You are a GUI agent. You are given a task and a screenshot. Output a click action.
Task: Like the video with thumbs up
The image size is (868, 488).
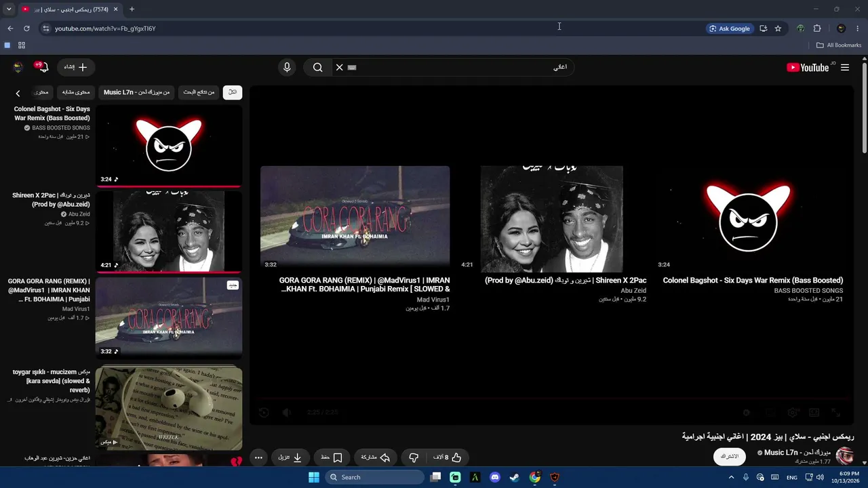tap(447, 457)
